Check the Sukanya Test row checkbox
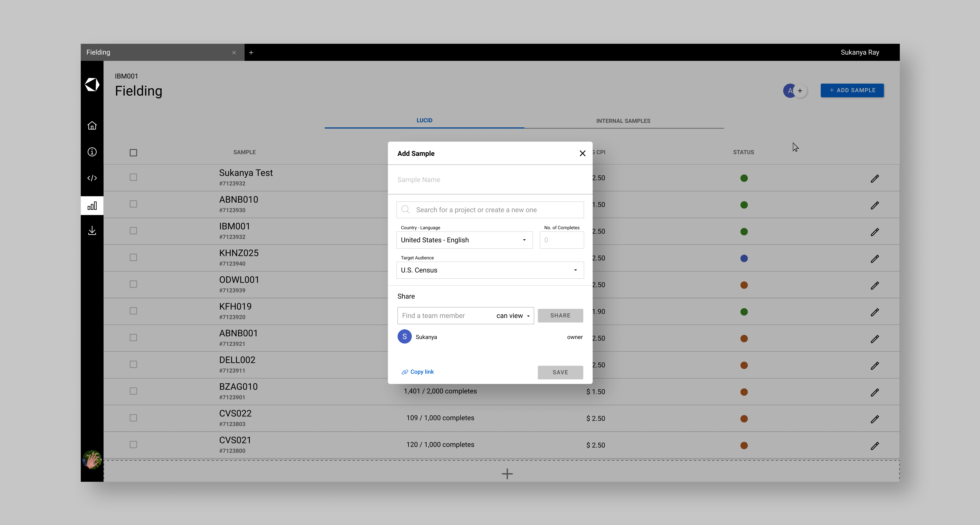 (133, 177)
